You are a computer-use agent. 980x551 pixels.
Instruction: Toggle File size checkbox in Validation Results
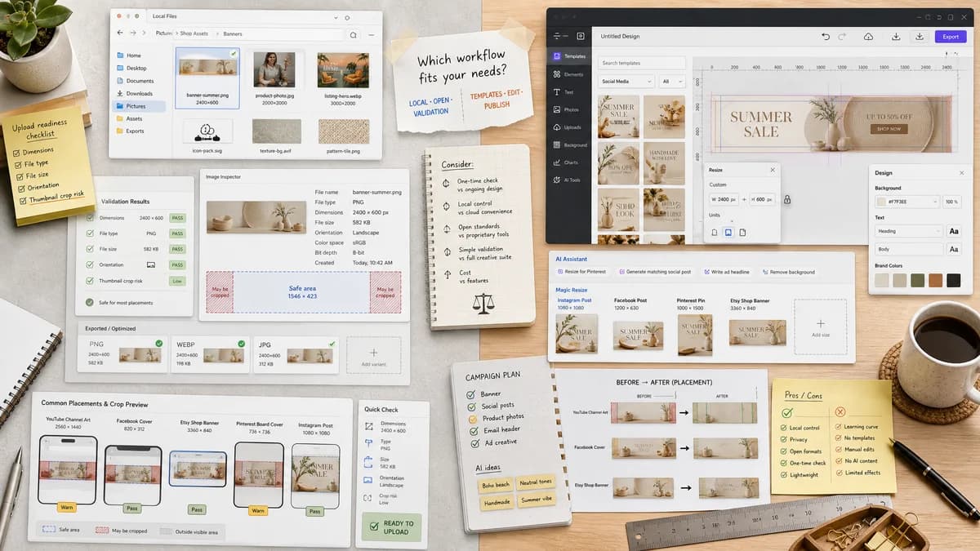(91, 249)
